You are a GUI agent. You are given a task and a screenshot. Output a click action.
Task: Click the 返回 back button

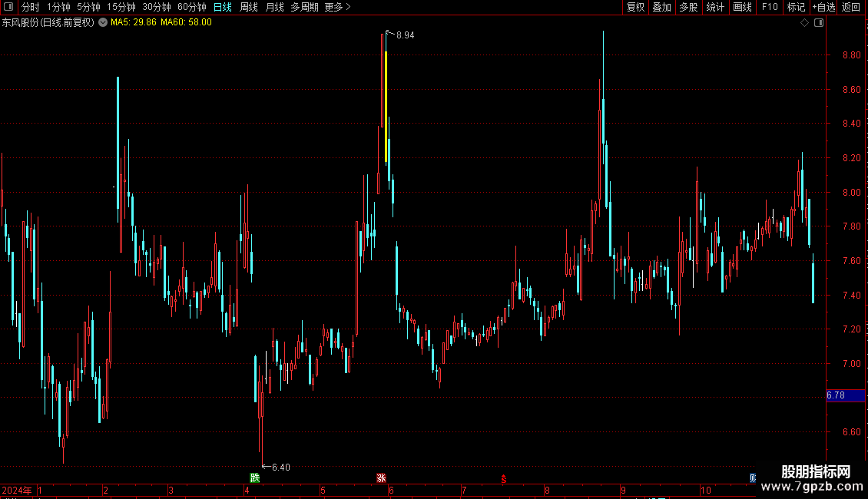851,7
